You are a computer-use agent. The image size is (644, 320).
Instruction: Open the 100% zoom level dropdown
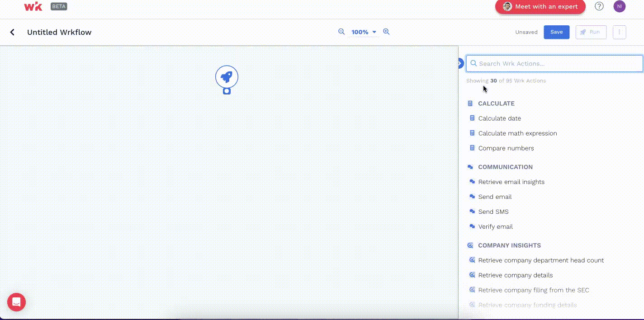(x=364, y=32)
